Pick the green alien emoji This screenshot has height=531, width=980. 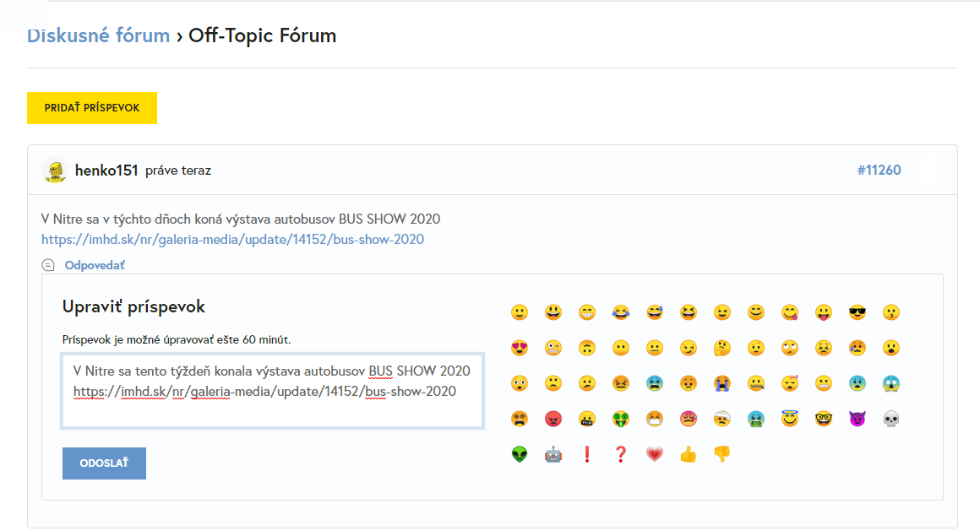519,454
